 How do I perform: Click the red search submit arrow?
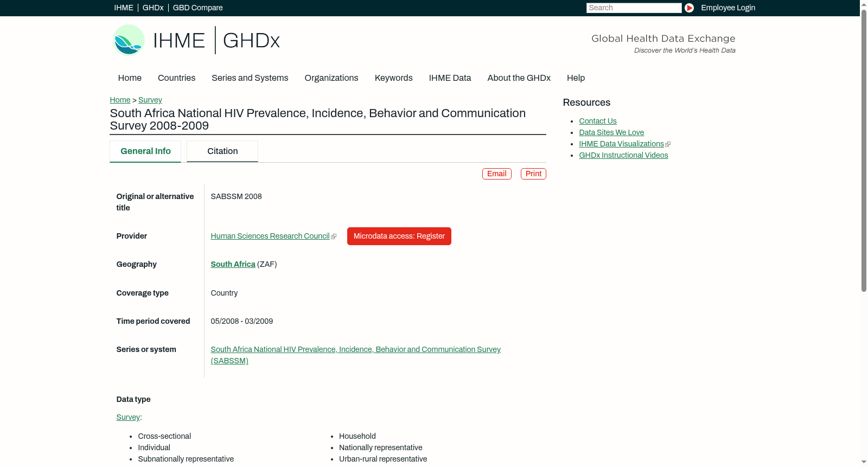689,8
